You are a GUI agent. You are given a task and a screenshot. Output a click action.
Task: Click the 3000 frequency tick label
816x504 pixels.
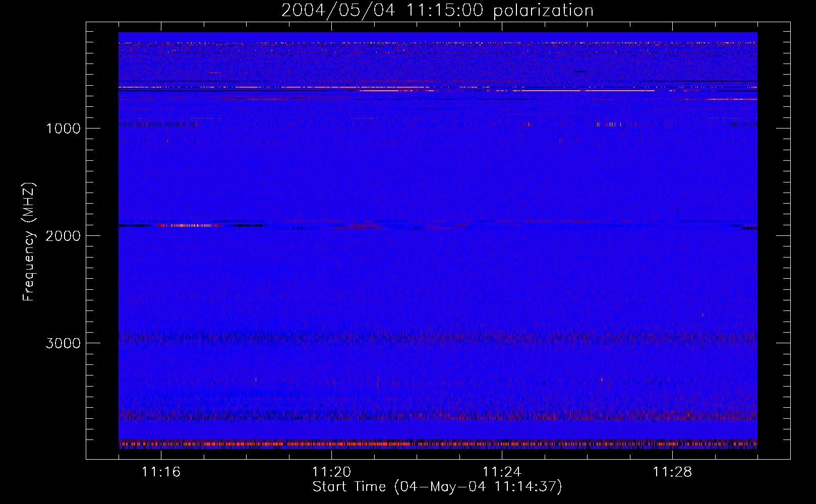point(63,343)
